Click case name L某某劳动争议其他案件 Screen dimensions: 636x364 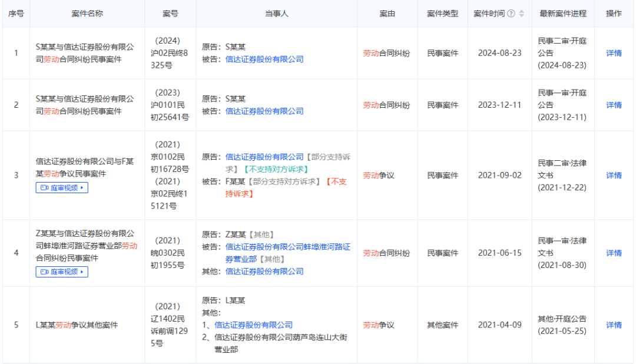pyautogui.click(x=77, y=325)
